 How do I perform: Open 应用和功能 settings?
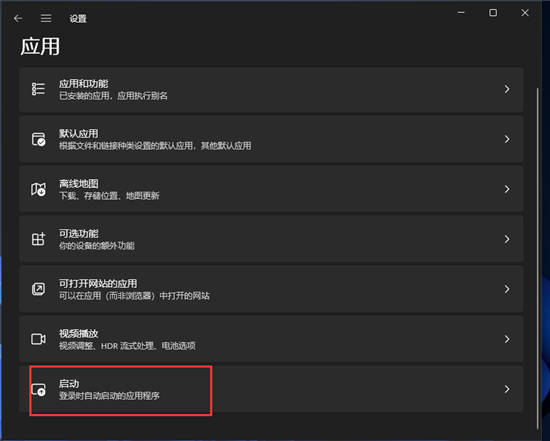point(271,90)
